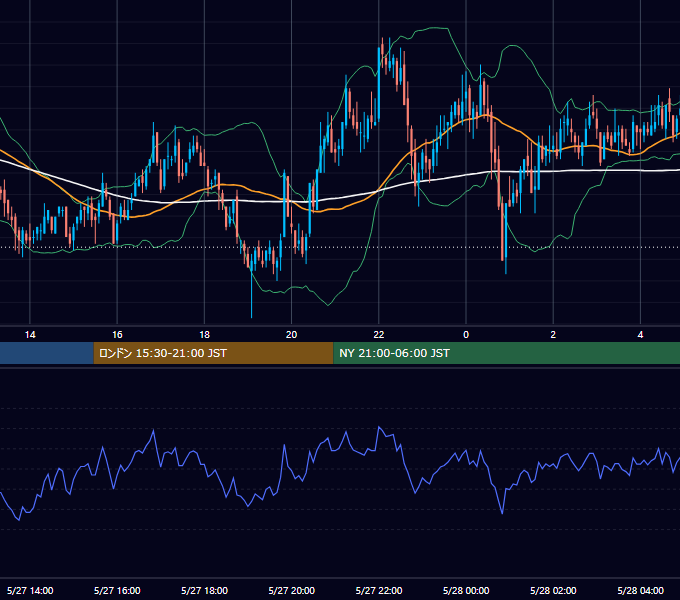Click the '0' hour axis label
Image resolution: width=680 pixels, height=600 pixels.
click(x=466, y=335)
